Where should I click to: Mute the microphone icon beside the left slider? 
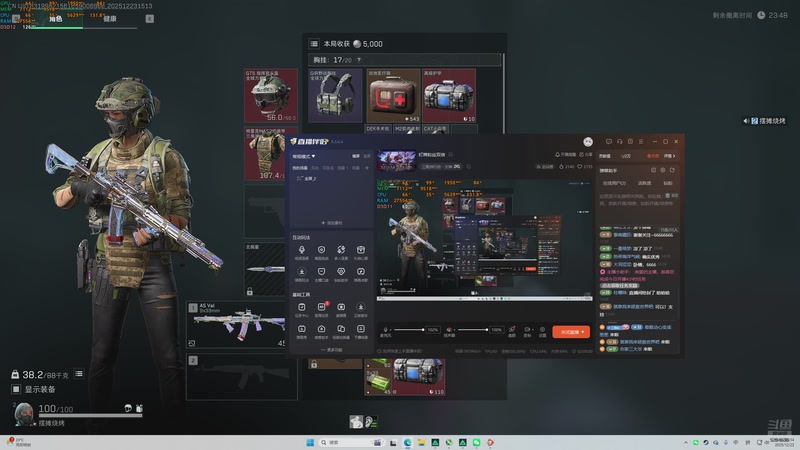click(x=385, y=330)
